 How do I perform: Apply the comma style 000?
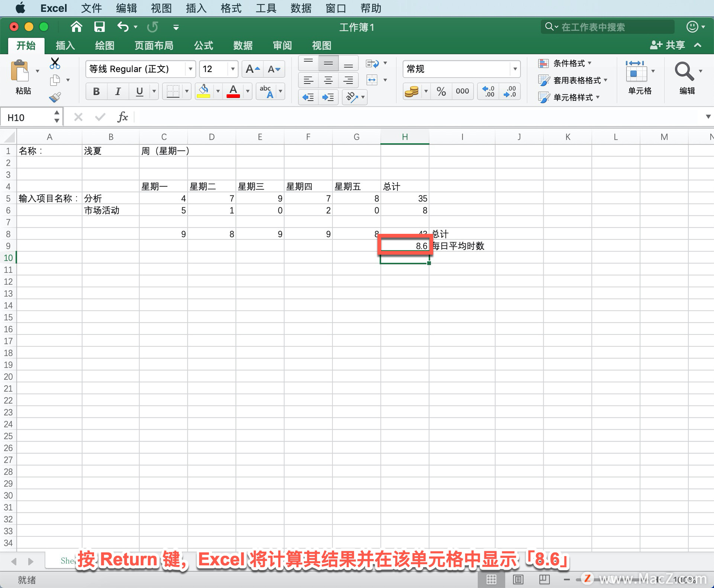point(462,91)
